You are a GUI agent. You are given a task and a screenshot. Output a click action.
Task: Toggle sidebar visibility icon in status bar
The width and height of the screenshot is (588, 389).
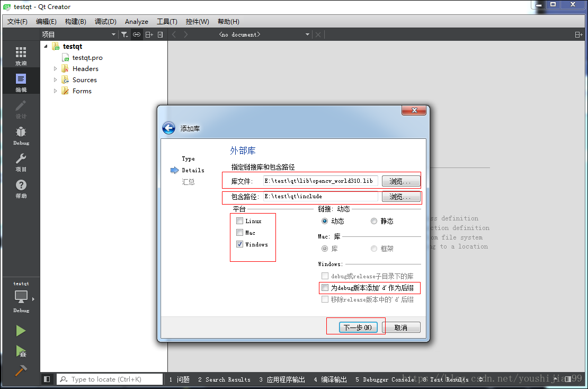(x=47, y=379)
